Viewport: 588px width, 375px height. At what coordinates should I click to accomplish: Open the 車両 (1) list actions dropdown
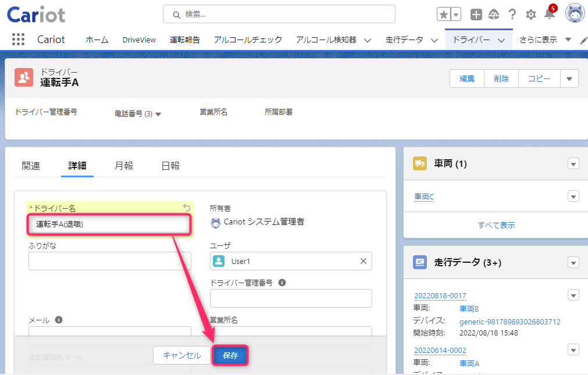click(x=573, y=164)
